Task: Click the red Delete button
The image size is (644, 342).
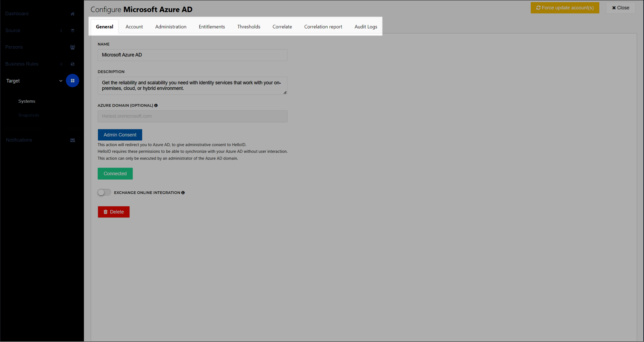Action: (114, 212)
